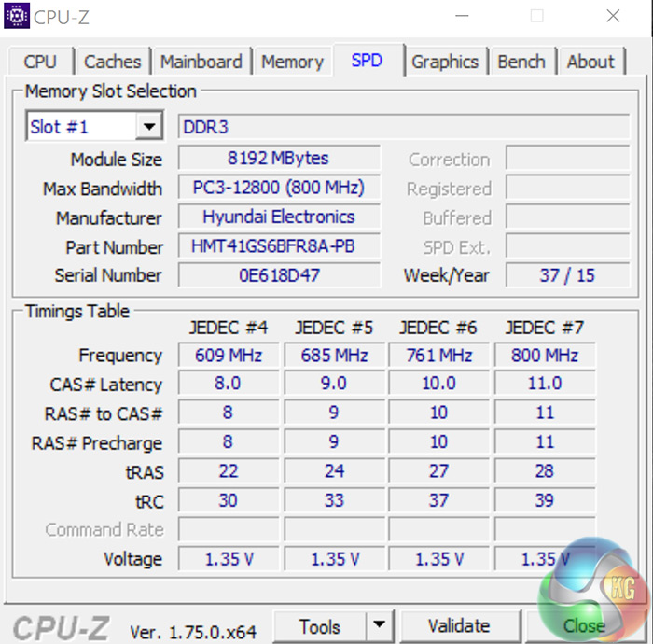
Task: Minimize the CPU-Z window
Action: pyautogui.click(x=462, y=16)
